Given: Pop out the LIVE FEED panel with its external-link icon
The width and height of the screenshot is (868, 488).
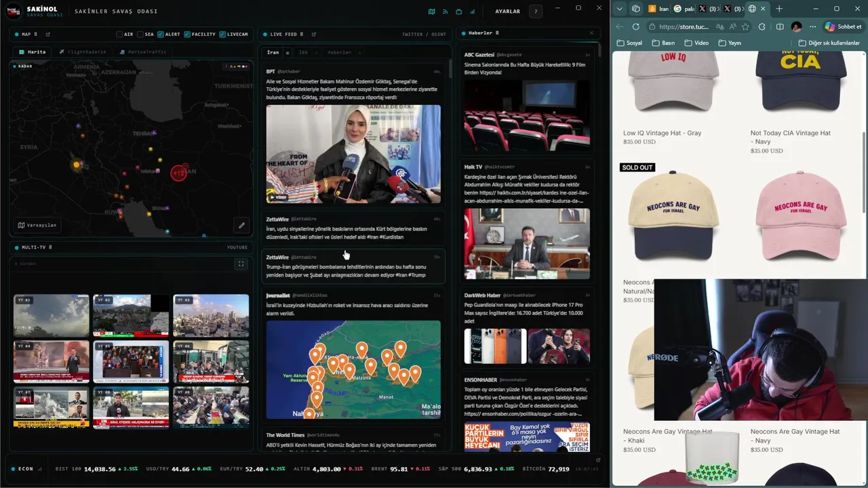Looking at the screenshot, I should click(313, 34).
